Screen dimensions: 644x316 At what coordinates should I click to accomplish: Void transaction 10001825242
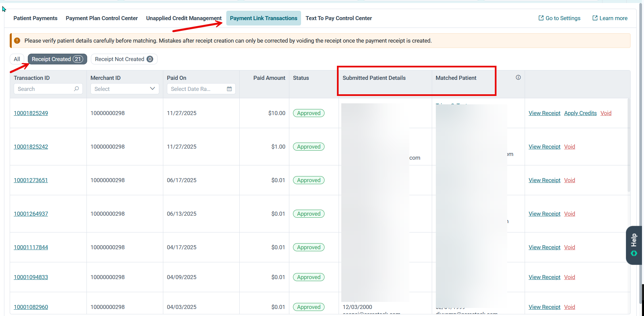pos(570,147)
